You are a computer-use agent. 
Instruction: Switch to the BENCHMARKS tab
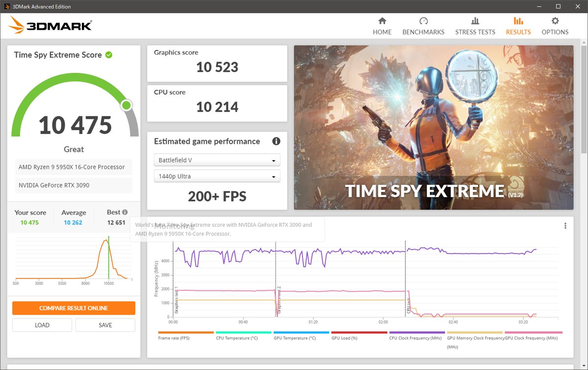pos(423,26)
